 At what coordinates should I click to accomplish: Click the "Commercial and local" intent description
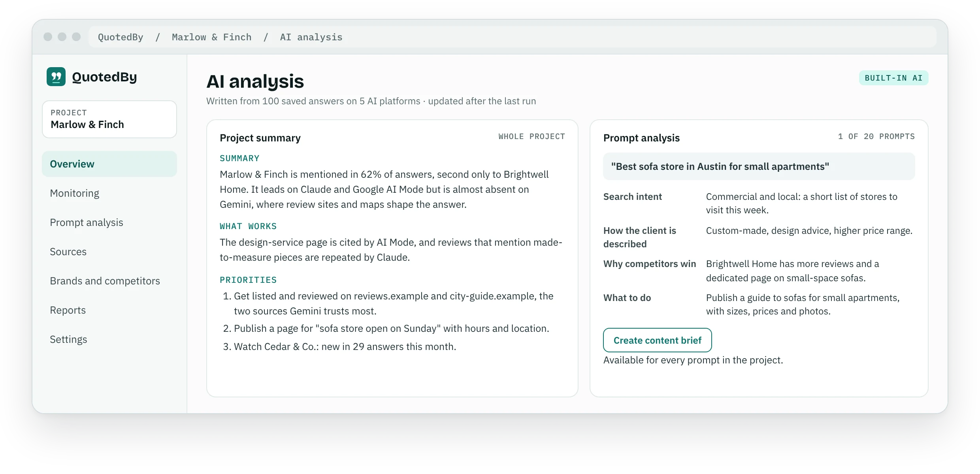[x=802, y=203]
